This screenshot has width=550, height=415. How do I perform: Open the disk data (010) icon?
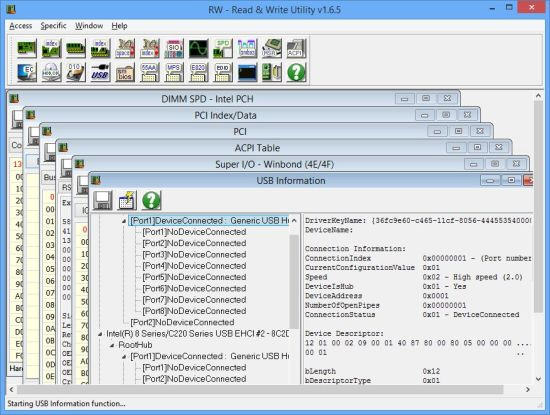(x=76, y=72)
